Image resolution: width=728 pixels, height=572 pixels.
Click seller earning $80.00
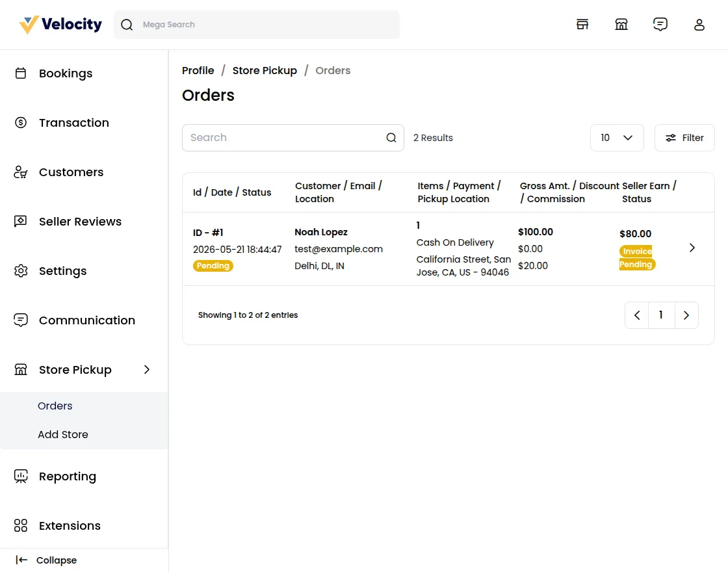pos(635,234)
